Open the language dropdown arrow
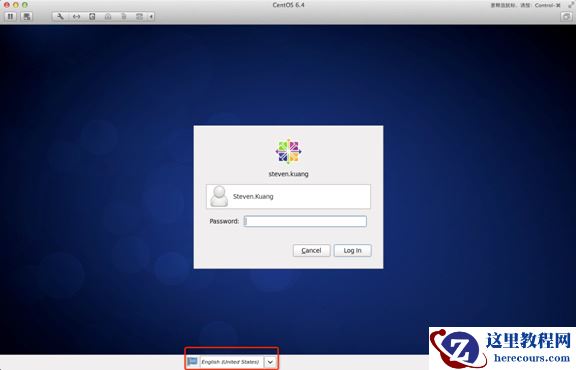Viewport: 576px width, 370px height. point(270,362)
